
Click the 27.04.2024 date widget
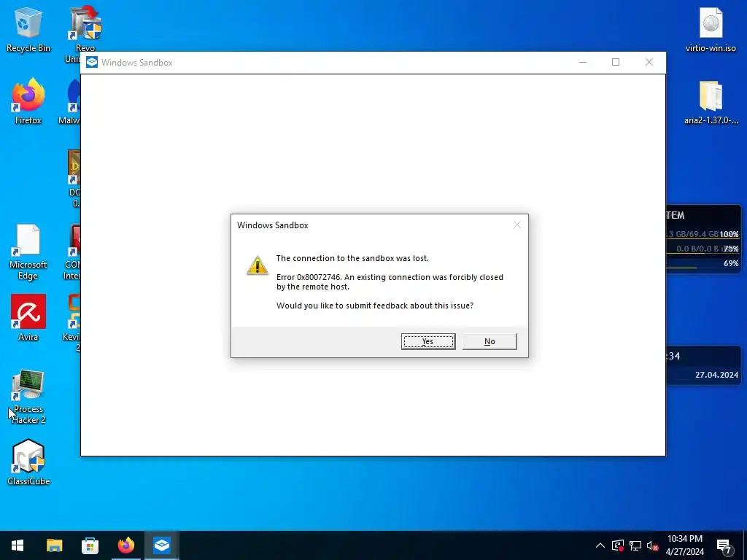coord(716,375)
